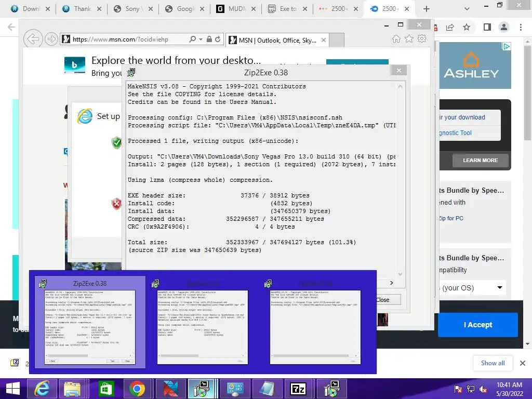Image resolution: width=532 pixels, height=399 pixels.
Task: Click the Chrome share page icon
Action: point(450,28)
